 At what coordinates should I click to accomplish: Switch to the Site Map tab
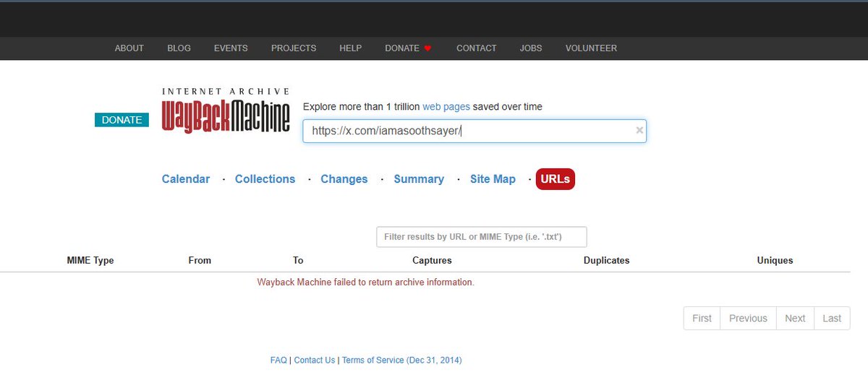(x=493, y=179)
